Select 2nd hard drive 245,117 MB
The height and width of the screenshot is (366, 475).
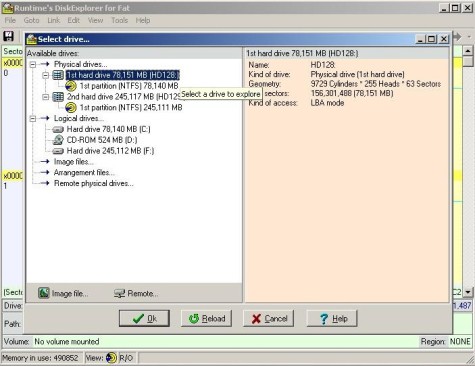click(x=124, y=97)
